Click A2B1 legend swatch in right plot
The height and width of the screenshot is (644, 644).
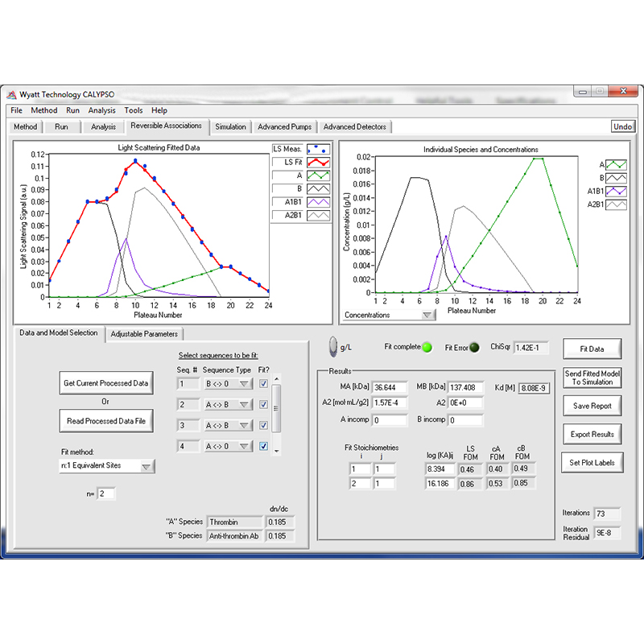click(616, 204)
